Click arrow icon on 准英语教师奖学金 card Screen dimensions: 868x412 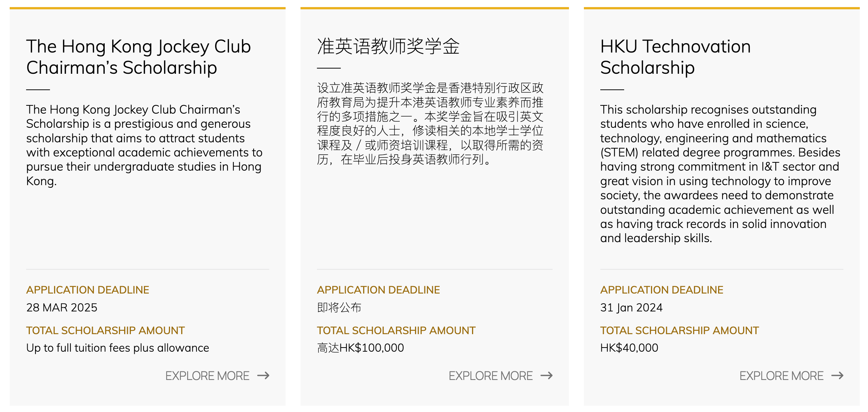[547, 375]
